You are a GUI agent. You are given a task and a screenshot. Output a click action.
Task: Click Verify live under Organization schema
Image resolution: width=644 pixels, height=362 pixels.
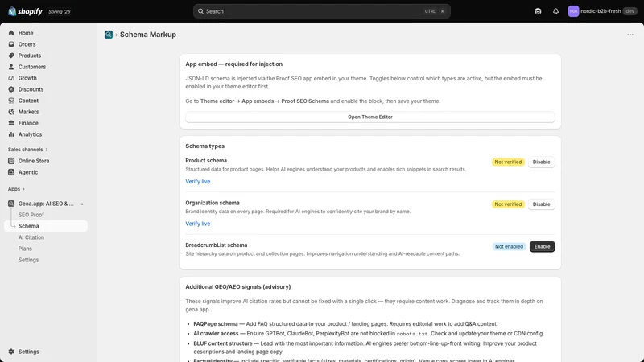pos(197,224)
